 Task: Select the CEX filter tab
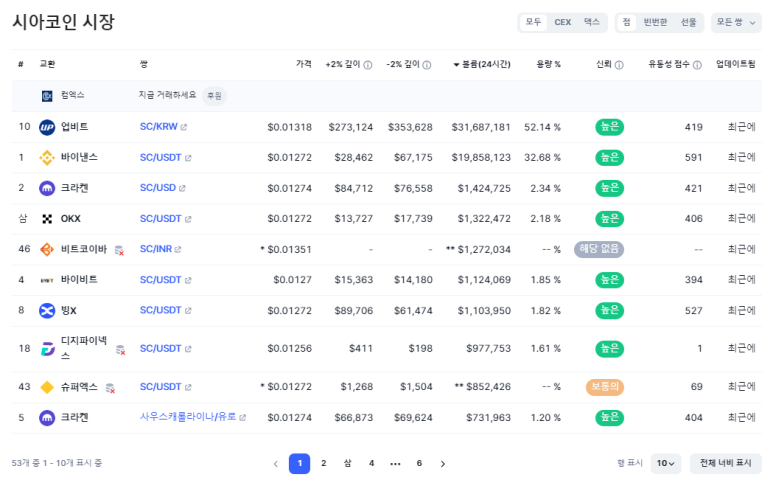[x=562, y=22]
